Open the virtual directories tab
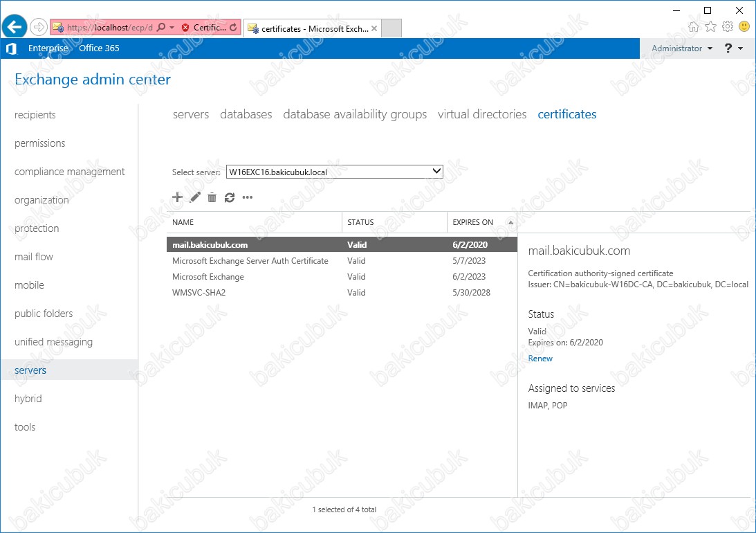 click(x=482, y=114)
